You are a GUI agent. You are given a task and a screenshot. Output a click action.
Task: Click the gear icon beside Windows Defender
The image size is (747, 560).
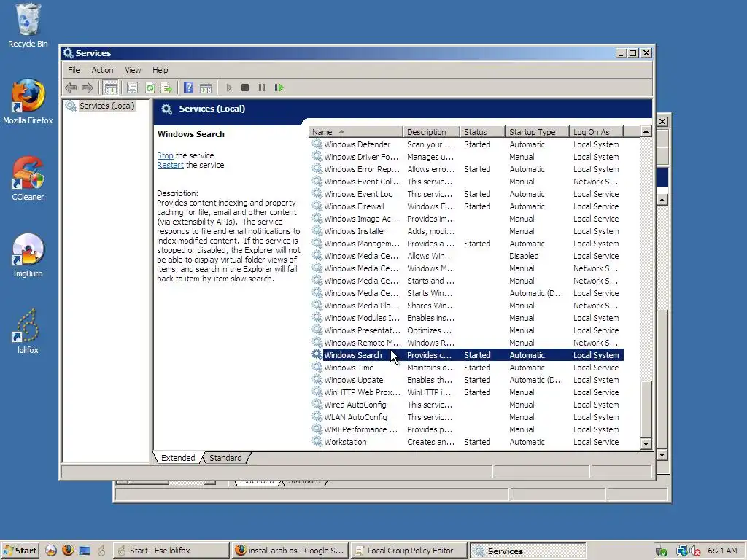point(317,144)
